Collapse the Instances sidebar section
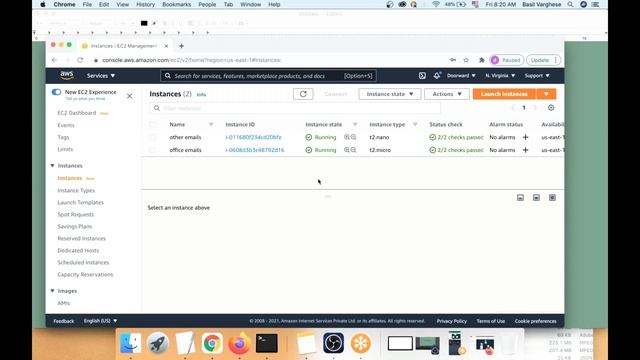This screenshot has width=640, height=360. pyautogui.click(x=52, y=166)
